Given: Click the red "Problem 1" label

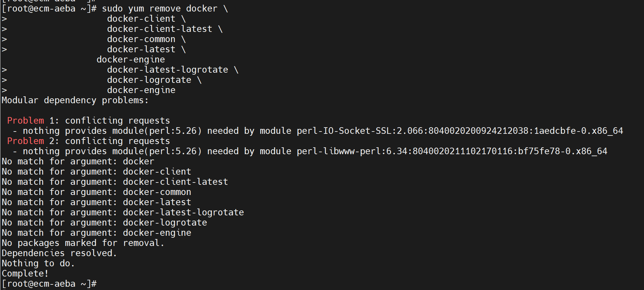Looking at the screenshot, I should pyautogui.click(x=25, y=121).
